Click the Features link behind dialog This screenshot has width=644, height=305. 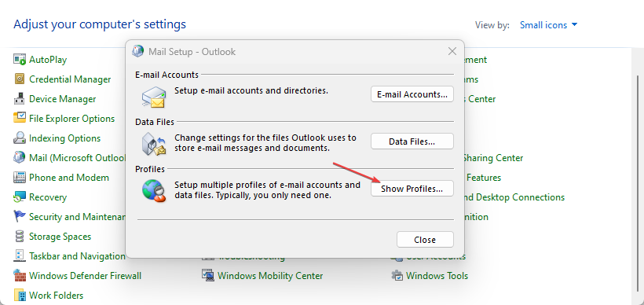point(484,178)
